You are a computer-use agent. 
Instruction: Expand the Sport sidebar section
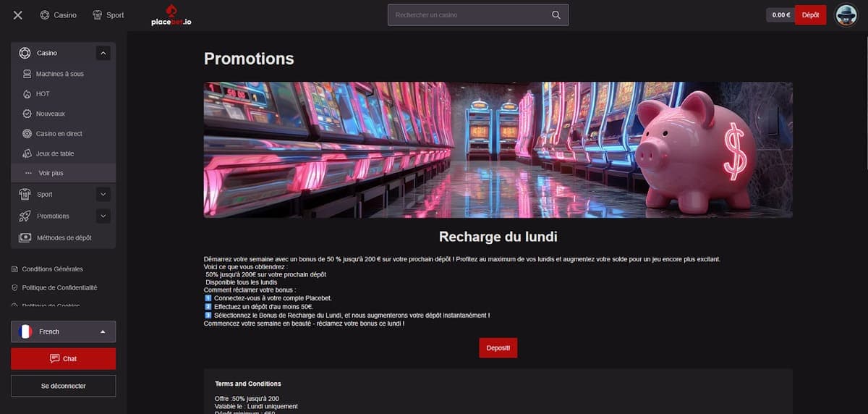[x=103, y=194]
